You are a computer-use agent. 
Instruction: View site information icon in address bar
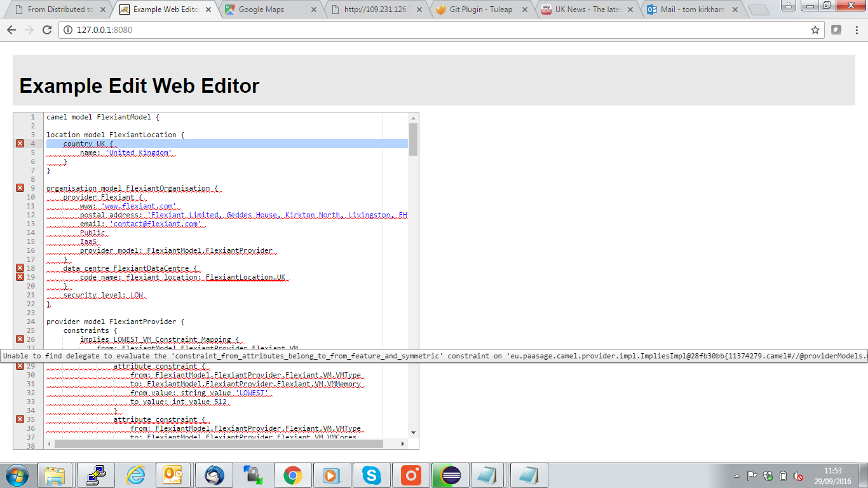click(68, 30)
